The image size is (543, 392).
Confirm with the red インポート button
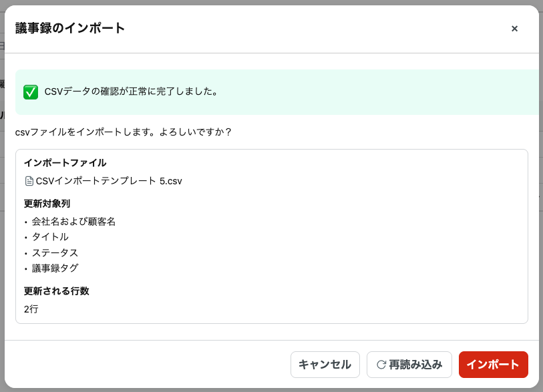tap(493, 365)
